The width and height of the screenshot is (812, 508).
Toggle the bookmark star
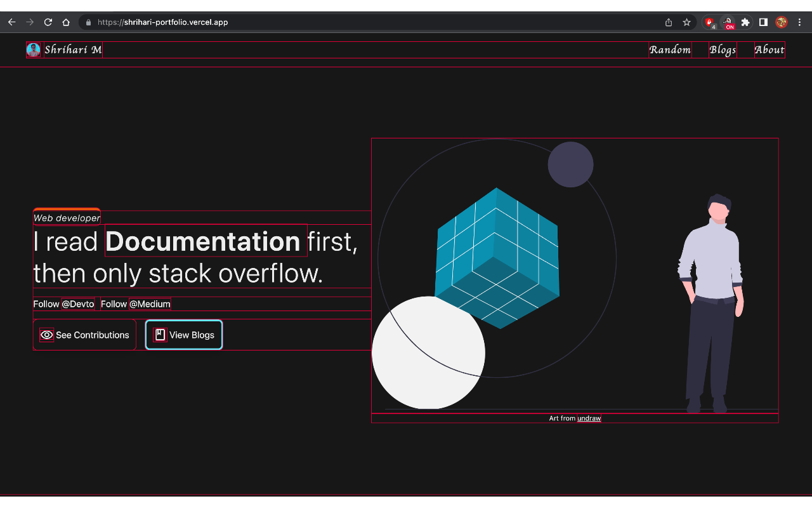click(x=687, y=22)
